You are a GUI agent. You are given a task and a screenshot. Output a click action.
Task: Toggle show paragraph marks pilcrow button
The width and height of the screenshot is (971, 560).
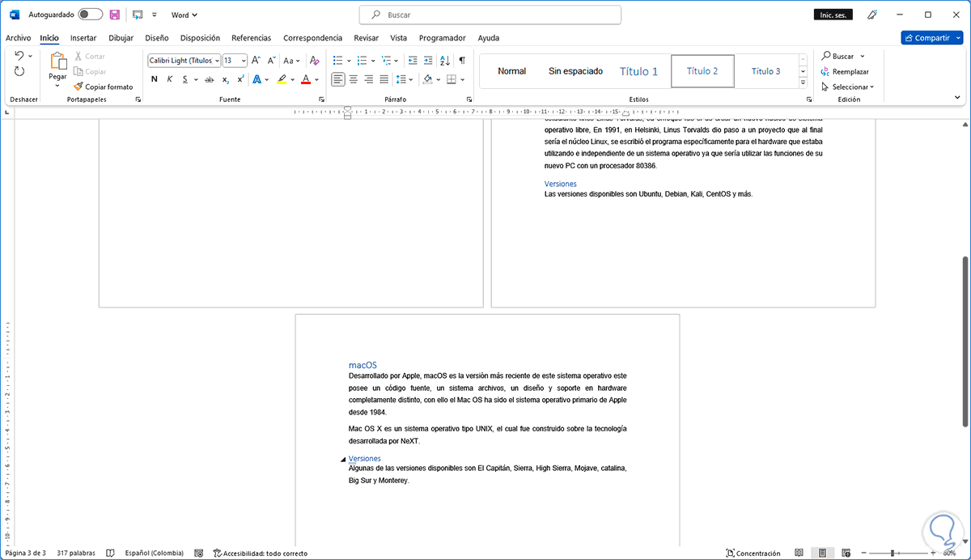462,61
